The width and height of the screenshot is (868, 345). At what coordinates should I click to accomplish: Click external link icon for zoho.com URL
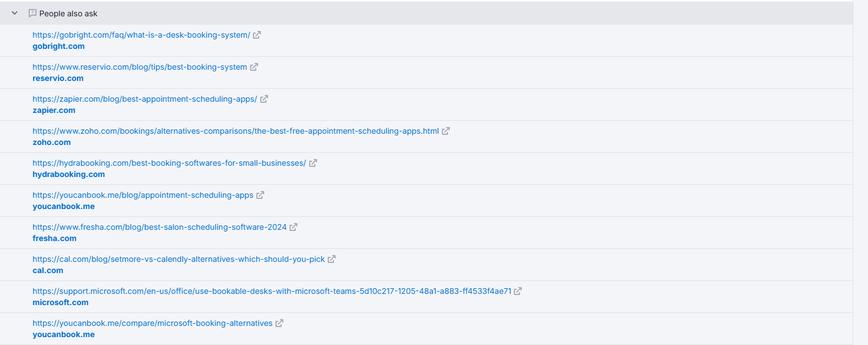coord(446,131)
